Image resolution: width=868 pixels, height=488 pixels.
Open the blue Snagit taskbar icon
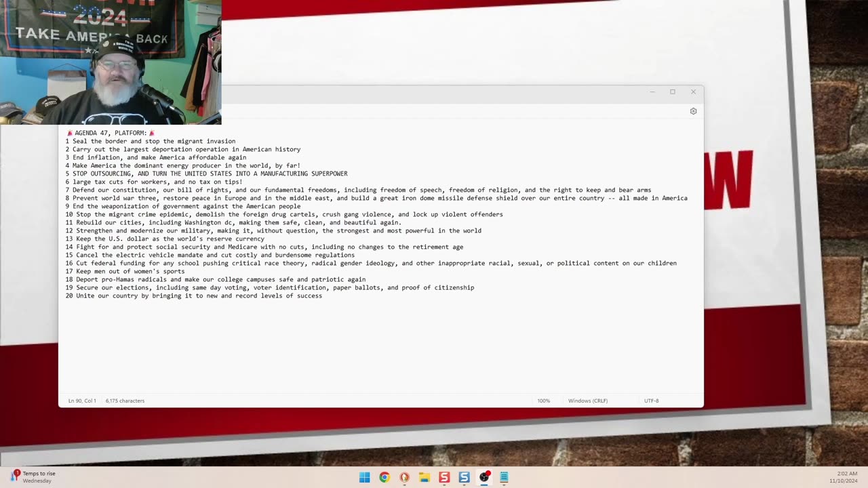[465, 477]
